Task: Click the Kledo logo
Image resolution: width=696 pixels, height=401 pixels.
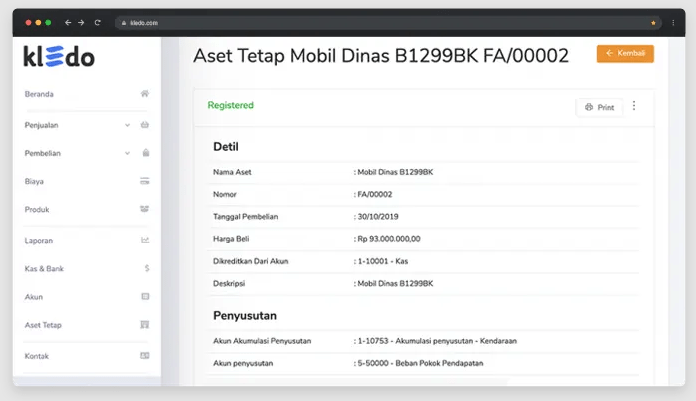Action: coord(59,58)
